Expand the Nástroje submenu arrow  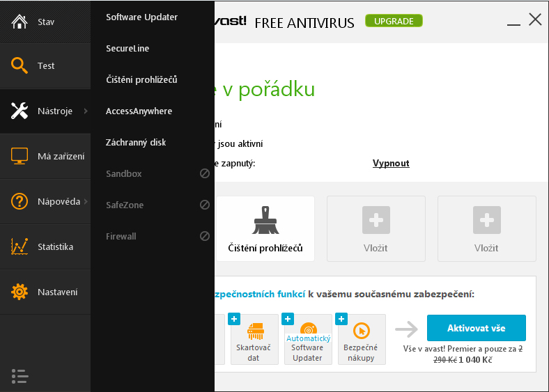pyautogui.click(x=86, y=111)
